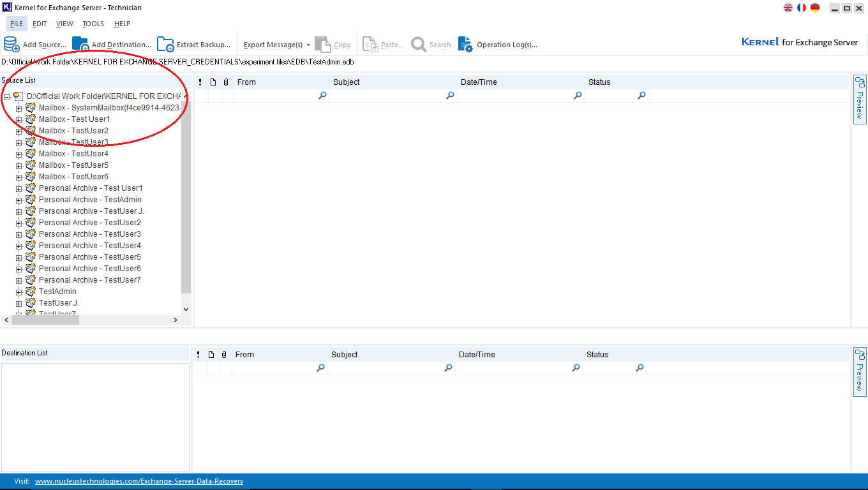Click the source list vertical scrollbar thumb
The width and height of the screenshot is (868, 490).
(x=186, y=197)
